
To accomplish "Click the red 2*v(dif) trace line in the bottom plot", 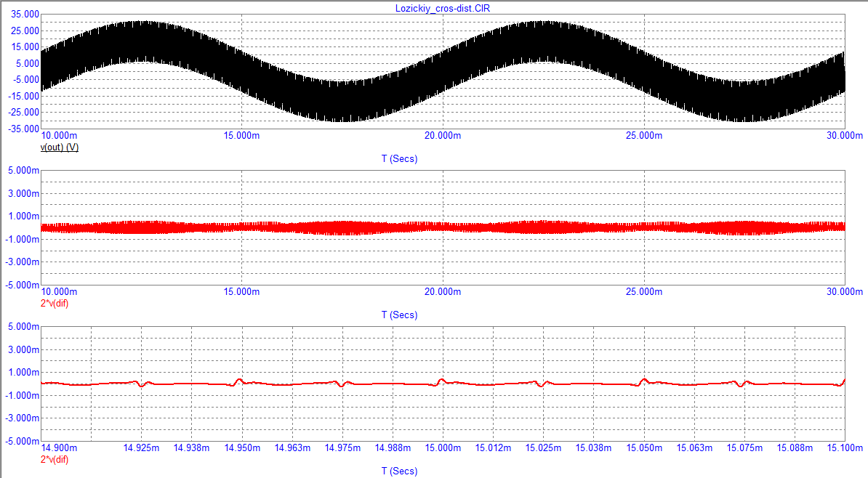I will click(x=443, y=383).
